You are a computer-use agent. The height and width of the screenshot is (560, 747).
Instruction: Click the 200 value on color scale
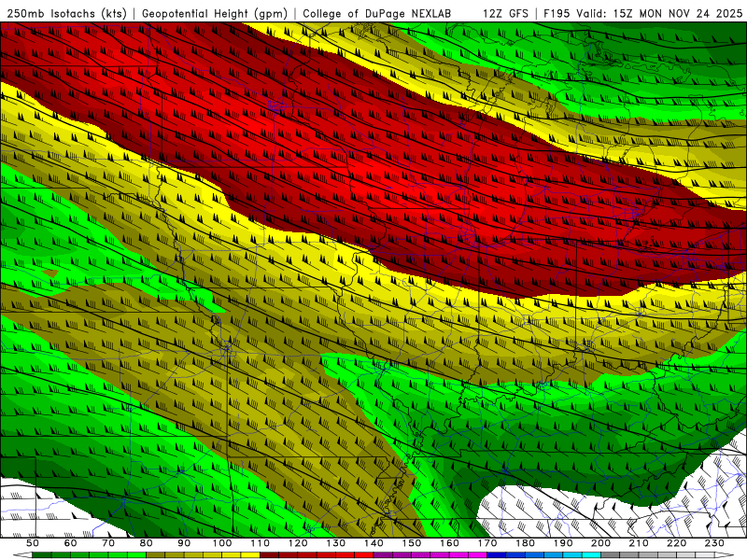pyautogui.click(x=600, y=543)
